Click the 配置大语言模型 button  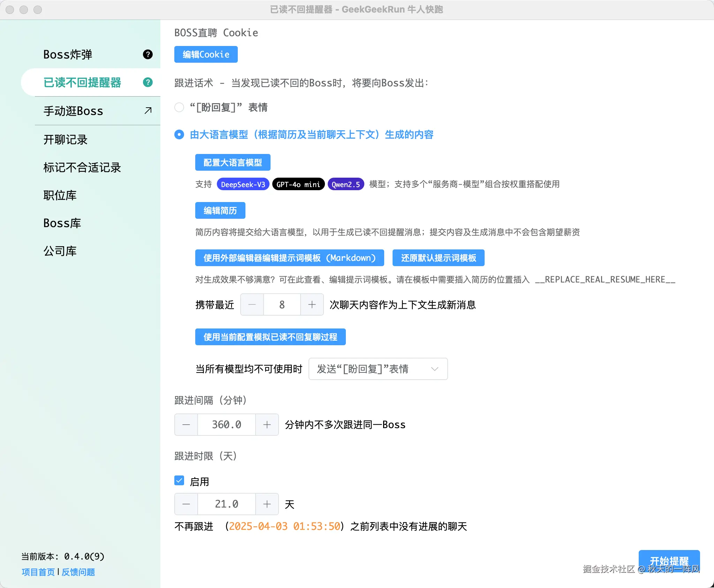click(233, 162)
